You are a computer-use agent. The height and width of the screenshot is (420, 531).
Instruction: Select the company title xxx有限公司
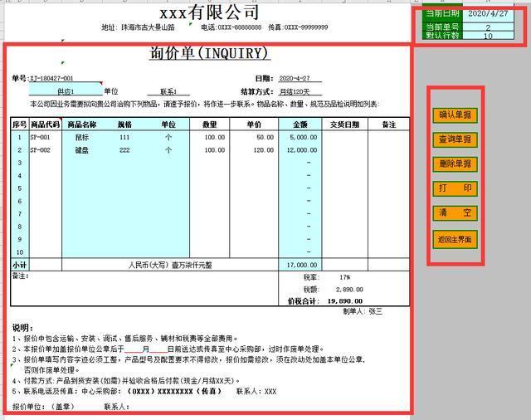209,13
